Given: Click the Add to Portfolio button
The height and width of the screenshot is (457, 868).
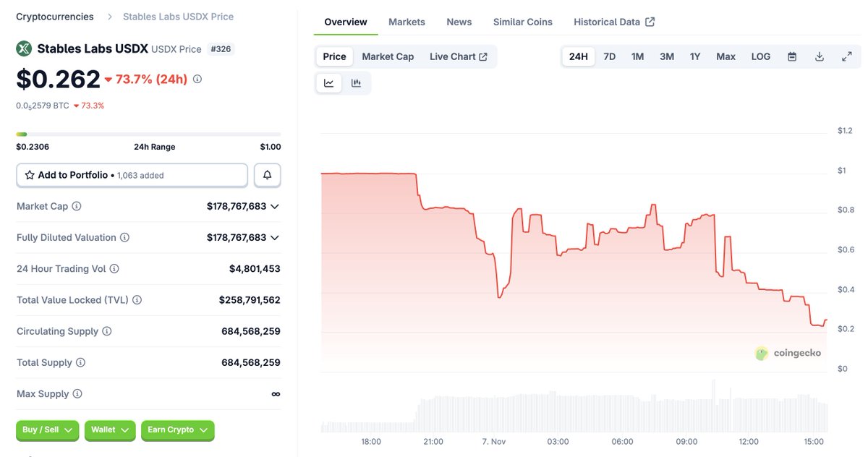Looking at the screenshot, I should point(132,175).
